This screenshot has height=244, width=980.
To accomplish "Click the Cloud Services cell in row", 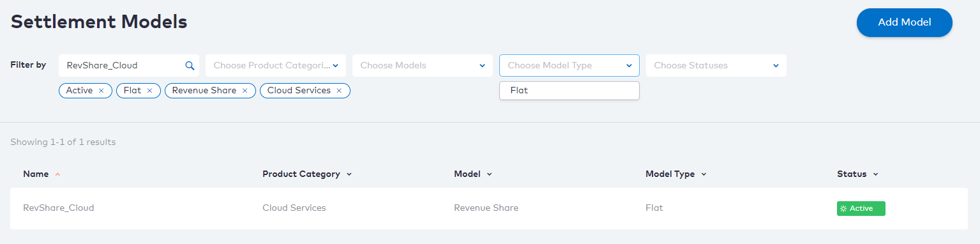I will click(294, 208).
